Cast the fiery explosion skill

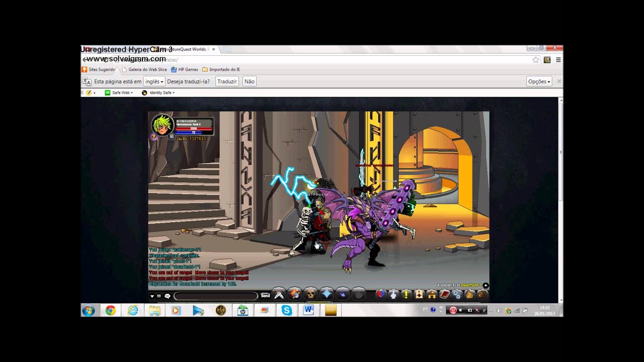pos(295,294)
